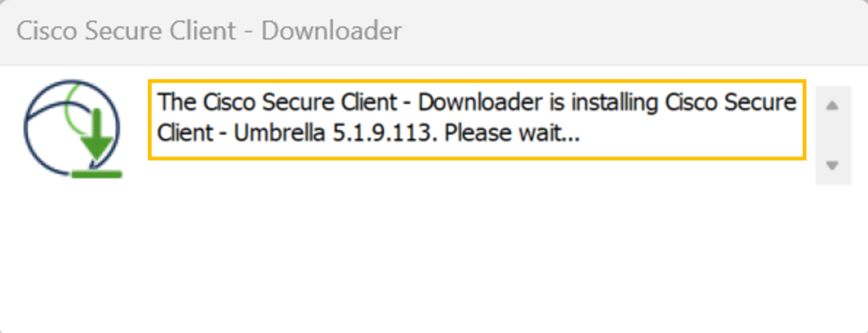Click the version number 5.1.9.113
Screen dimensions: 868x333
(384, 133)
